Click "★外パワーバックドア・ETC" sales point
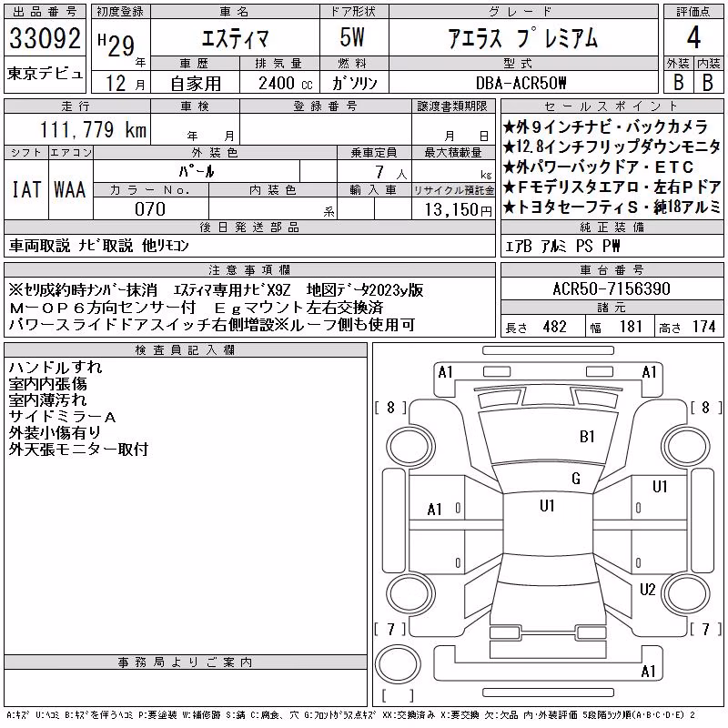Image resolution: width=728 pixels, height=728 pixels. 599,167
